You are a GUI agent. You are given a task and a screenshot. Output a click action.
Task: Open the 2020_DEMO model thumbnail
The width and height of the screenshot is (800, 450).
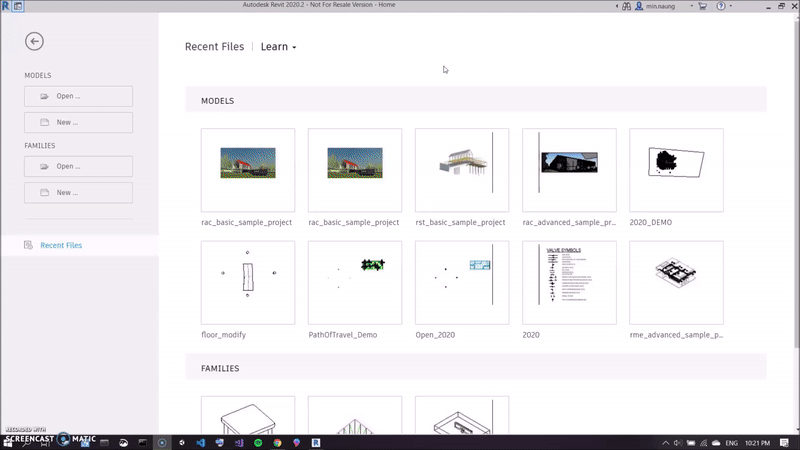(676, 170)
